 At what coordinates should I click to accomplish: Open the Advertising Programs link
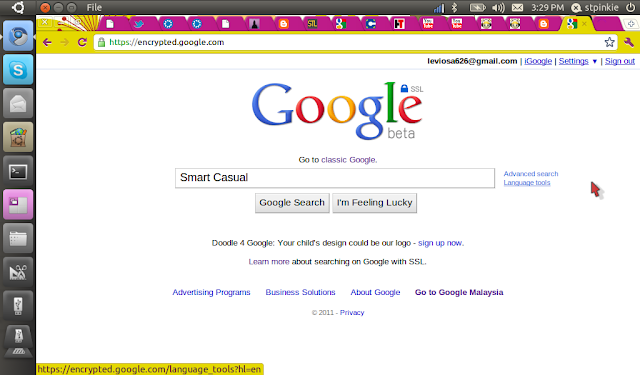[211, 293]
